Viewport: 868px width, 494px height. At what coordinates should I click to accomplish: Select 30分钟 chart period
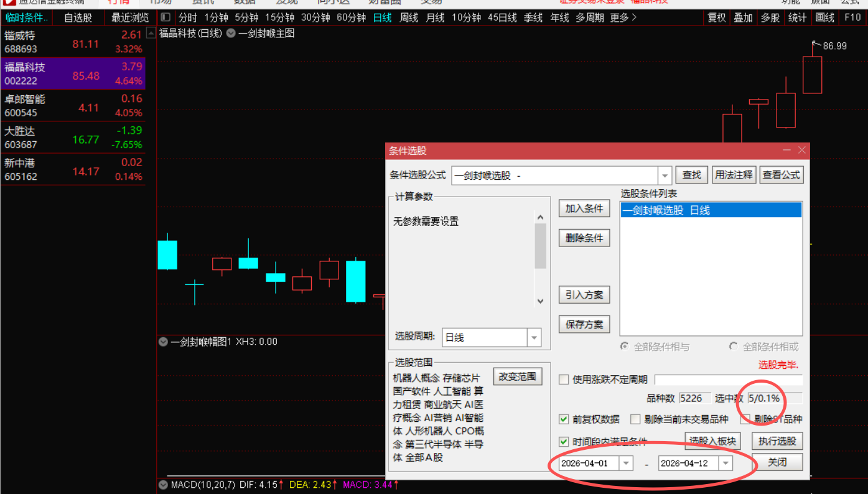[x=315, y=18]
